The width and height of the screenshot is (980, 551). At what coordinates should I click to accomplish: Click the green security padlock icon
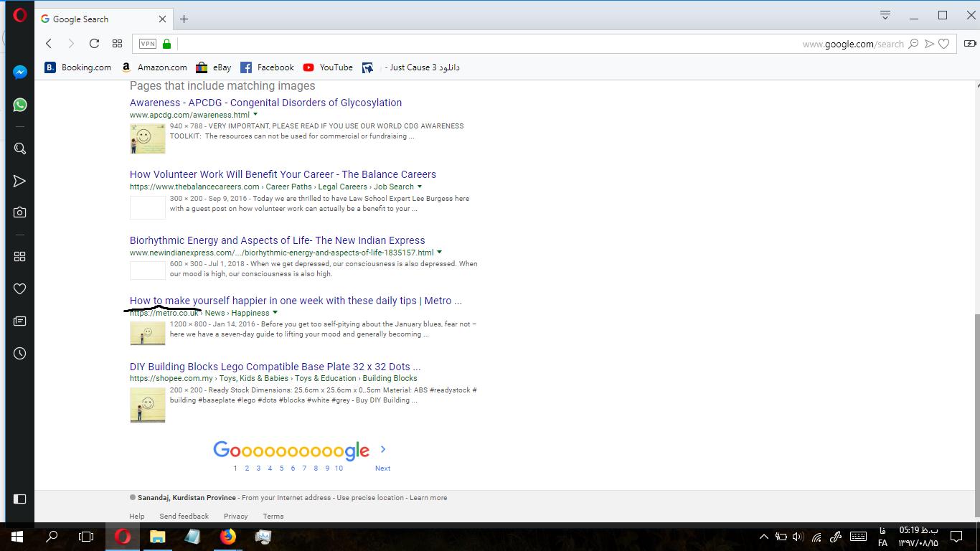(x=167, y=44)
